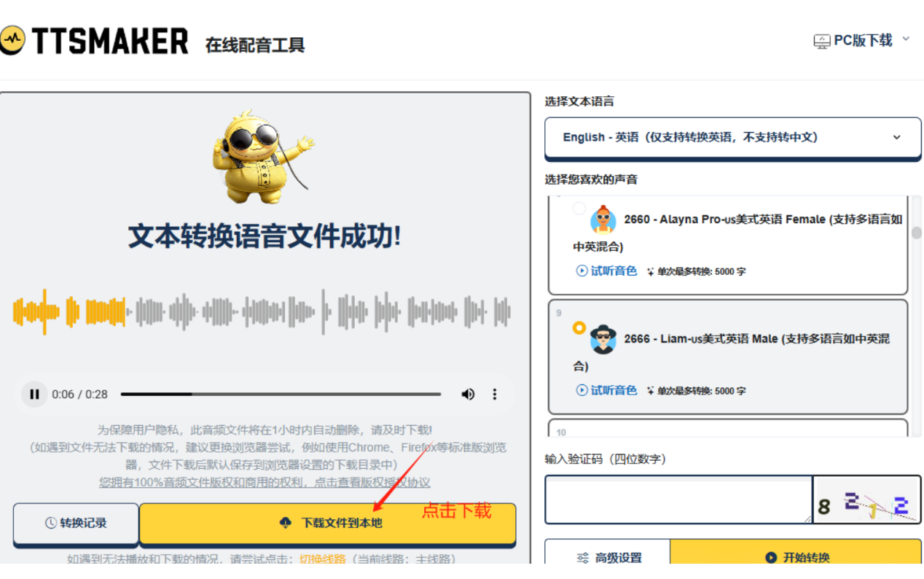Mute the audio with the speaker icon
924x579 pixels.
click(468, 395)
